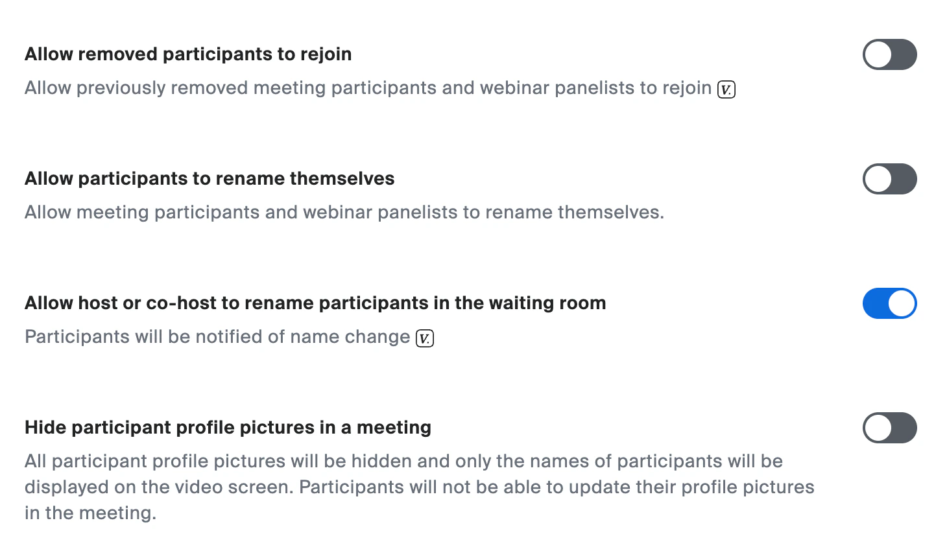The height and width of the screenshot is (560, 947).
Task: Select the Hide participant profile pictures heading
Action: pos(228,427)
